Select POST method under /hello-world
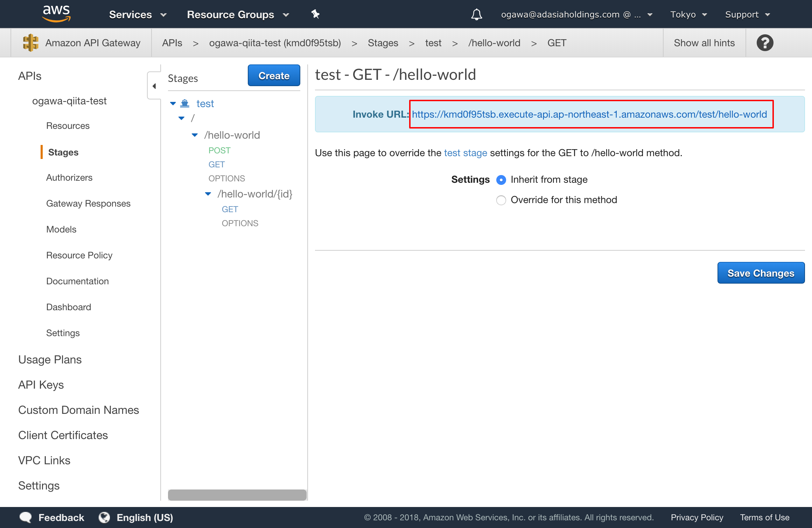 [x=219, y=151]
